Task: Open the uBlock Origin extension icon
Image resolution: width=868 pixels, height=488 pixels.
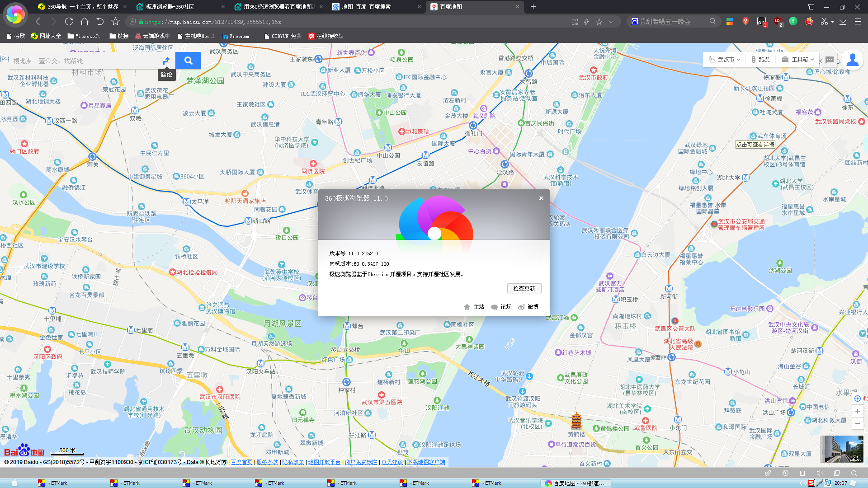Action: click(x=778, y=22)
